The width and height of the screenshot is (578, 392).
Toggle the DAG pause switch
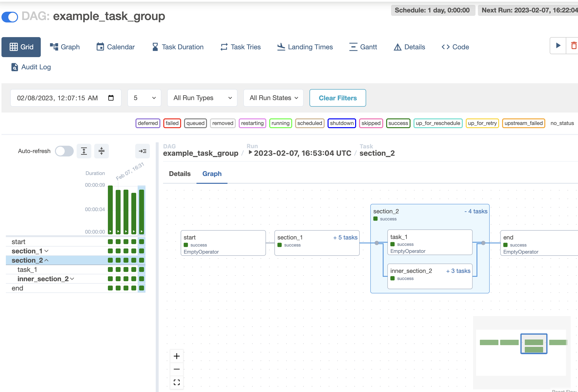click(10, 17)
